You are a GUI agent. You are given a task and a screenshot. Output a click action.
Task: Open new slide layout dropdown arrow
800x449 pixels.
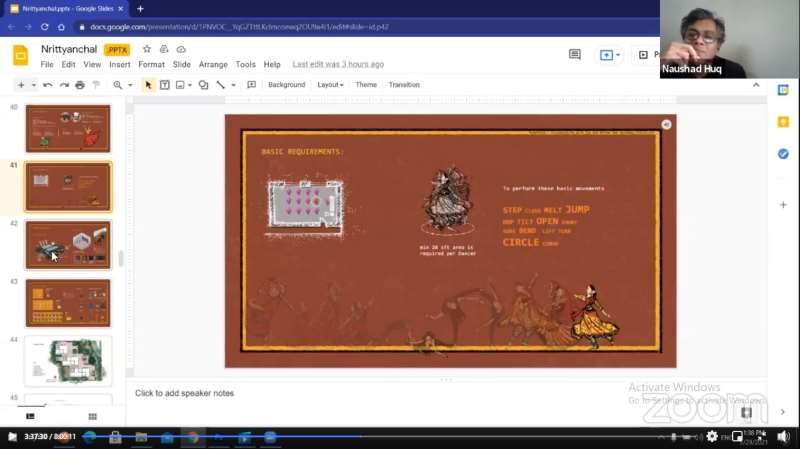(33, 85)
